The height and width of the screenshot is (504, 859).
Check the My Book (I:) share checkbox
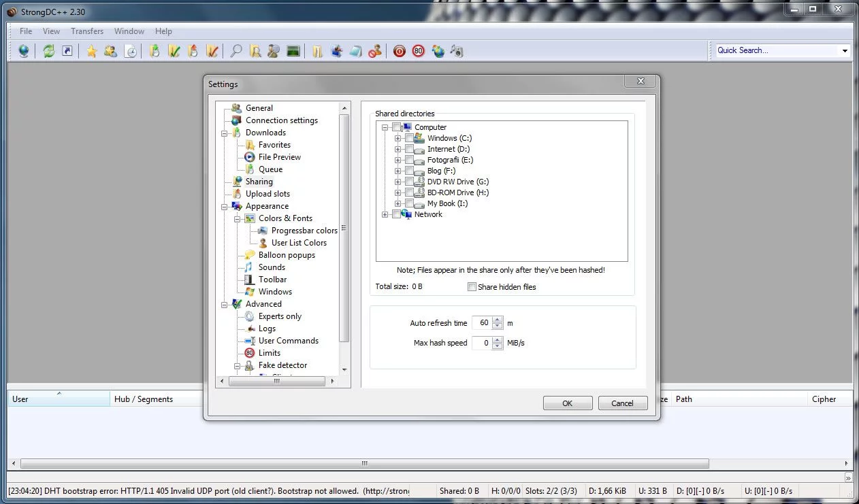coord(409,203)
